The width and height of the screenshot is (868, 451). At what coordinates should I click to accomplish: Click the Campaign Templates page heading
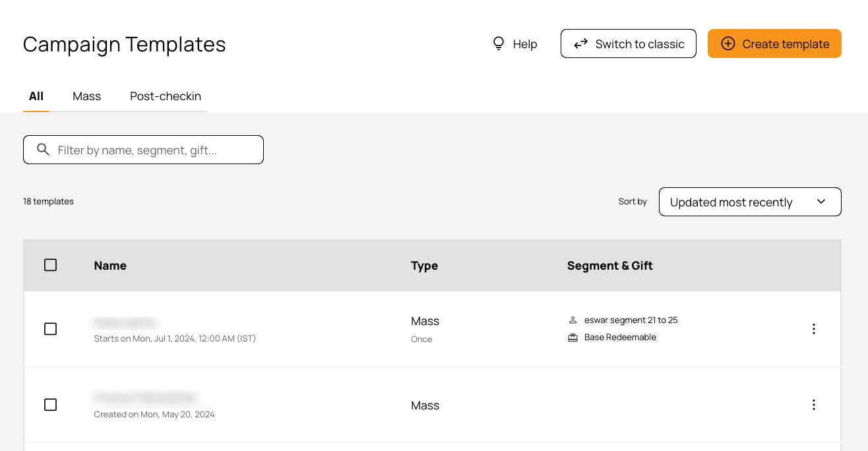point(125,44)
